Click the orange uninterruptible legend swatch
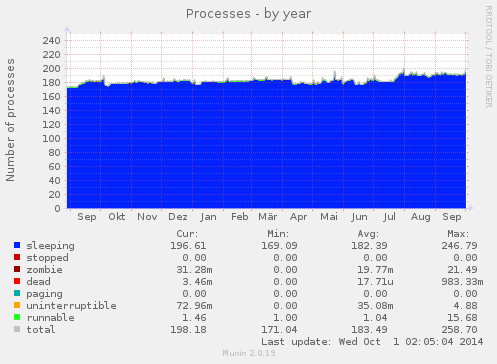This screenshot has width=497, height=364. click(17, 305)
